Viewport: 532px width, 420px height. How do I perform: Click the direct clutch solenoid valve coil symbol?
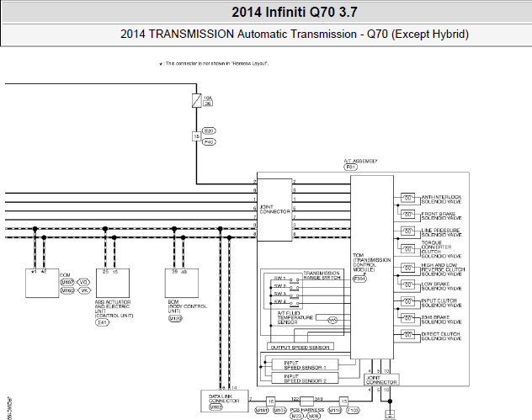(407, 334)
